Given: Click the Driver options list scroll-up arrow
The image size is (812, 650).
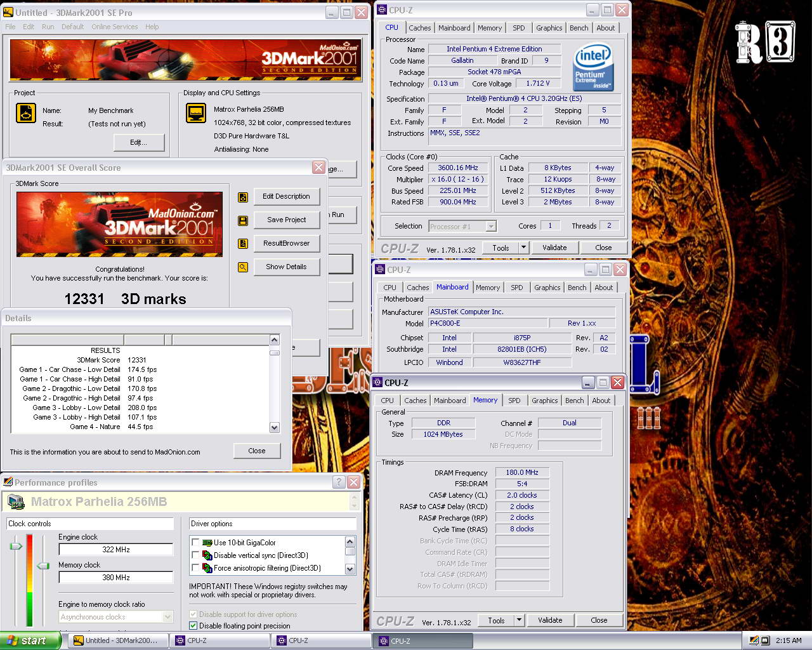Looking at the screenshot, I should pos(350,541).
